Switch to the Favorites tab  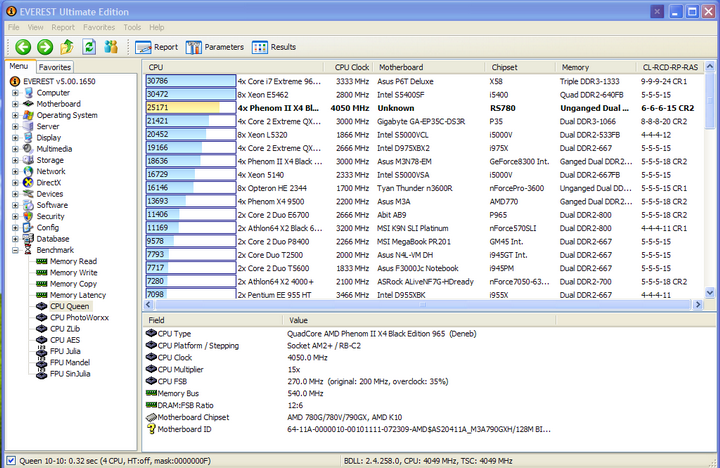tap(55, 67)
